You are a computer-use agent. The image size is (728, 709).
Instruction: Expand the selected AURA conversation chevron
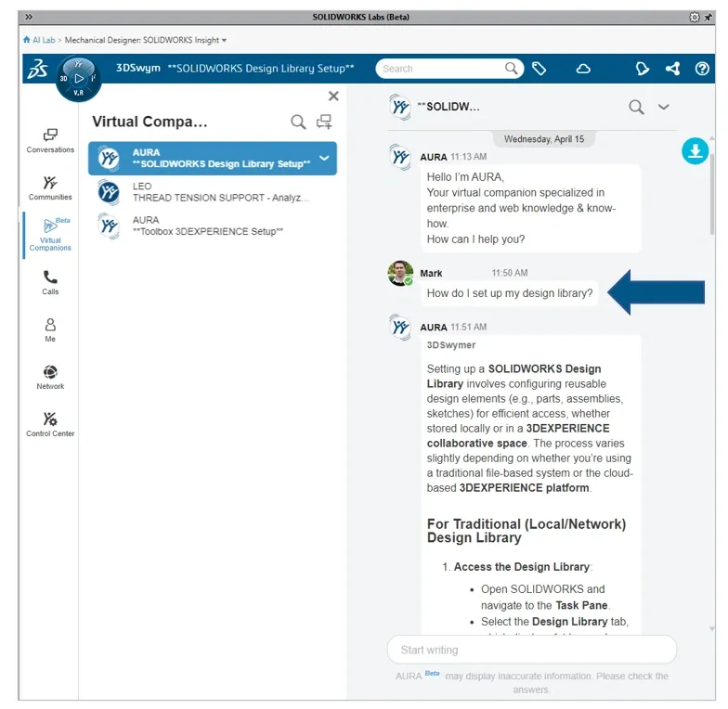(325, 158)
